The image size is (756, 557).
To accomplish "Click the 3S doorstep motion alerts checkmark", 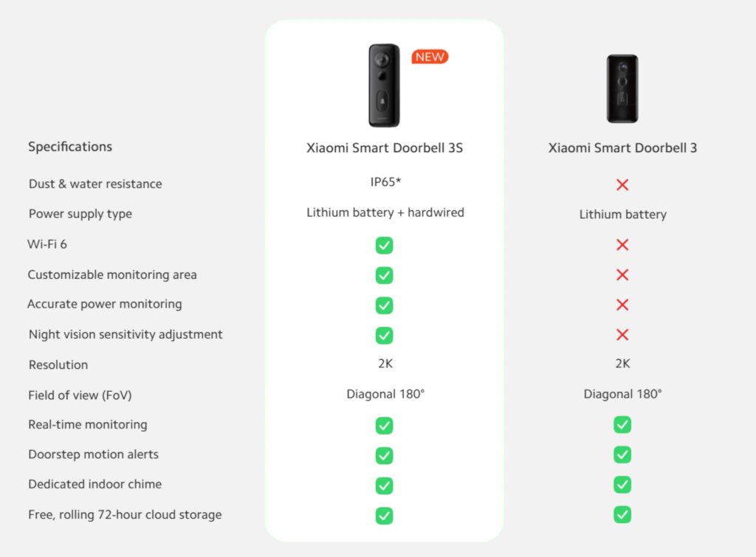I will click(384, 455).
